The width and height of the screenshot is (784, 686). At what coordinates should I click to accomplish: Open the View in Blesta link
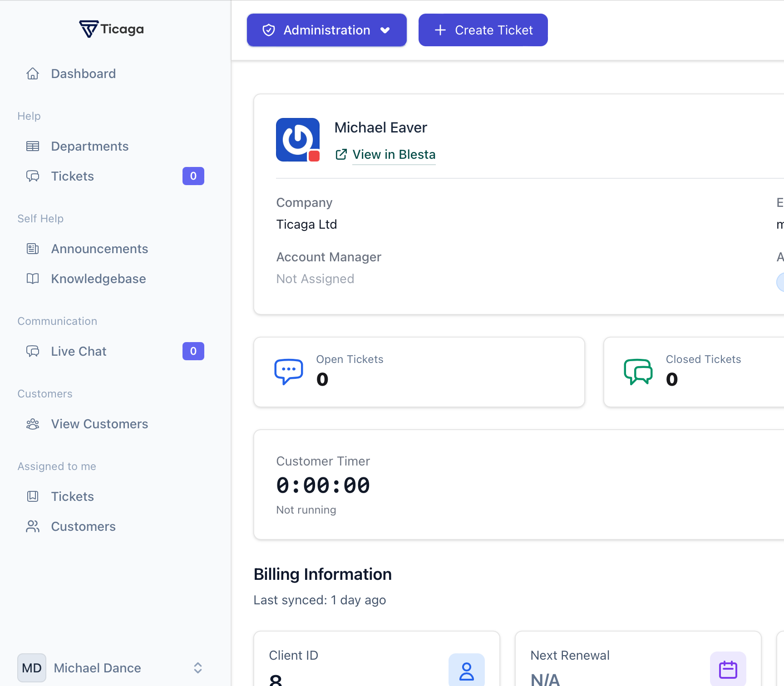[x=394, y=155]
